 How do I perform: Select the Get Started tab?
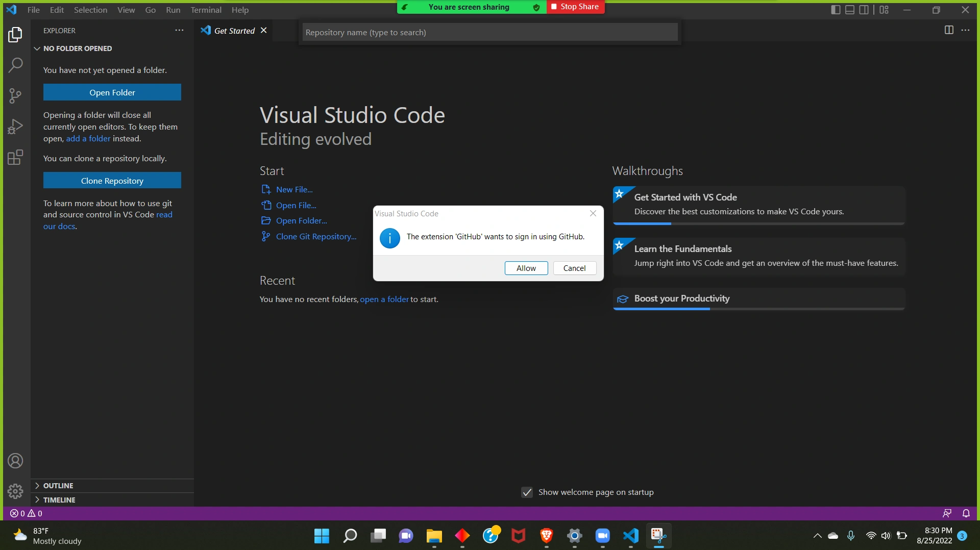pyautogui.click(x=234, y=31)
